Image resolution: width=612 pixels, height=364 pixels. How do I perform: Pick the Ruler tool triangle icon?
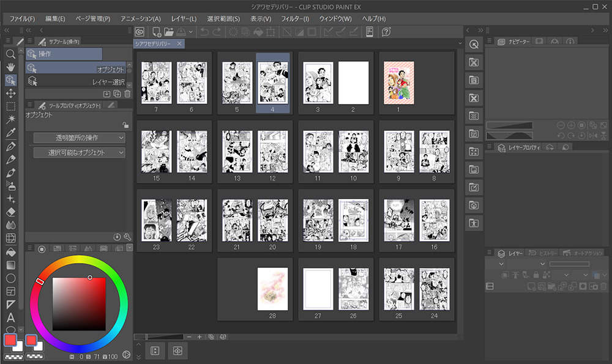[x=10, y=304]
